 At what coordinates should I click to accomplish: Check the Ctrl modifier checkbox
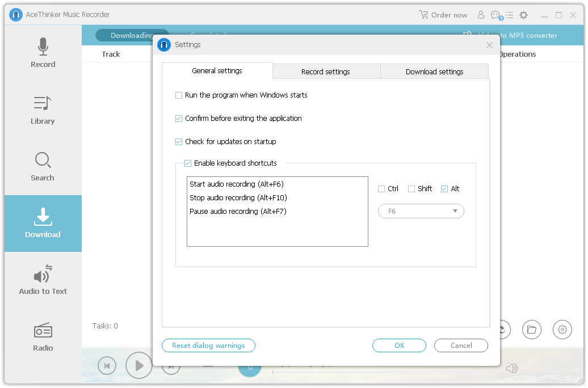381,188
